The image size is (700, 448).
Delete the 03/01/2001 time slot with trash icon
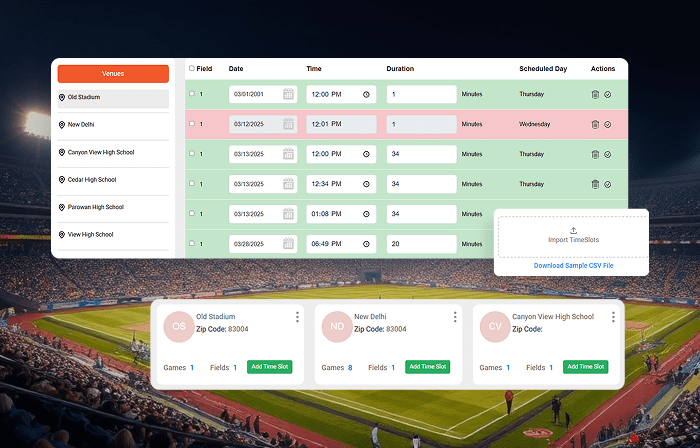click(595, 94)
